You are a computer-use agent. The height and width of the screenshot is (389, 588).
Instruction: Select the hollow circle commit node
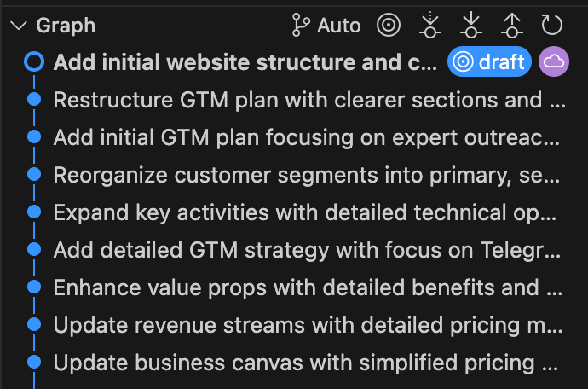(x=34, y=61)
